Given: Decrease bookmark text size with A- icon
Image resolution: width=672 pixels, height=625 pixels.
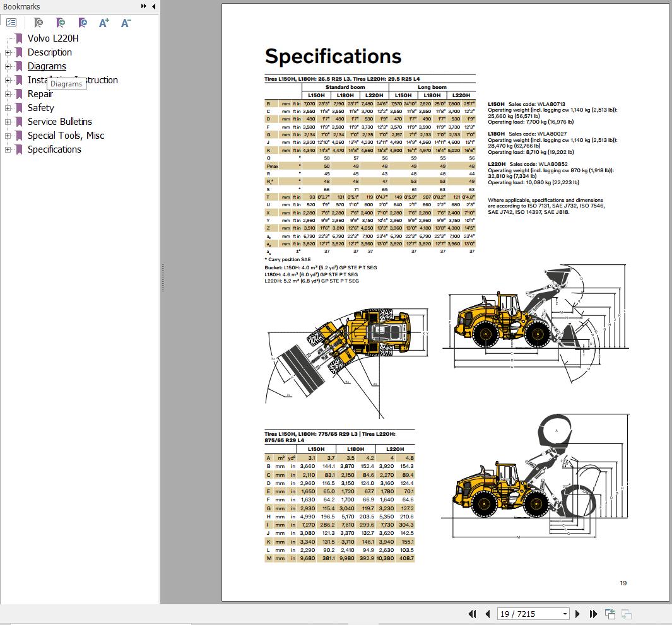Looking at the screenshot, I should tap(125, 22).
